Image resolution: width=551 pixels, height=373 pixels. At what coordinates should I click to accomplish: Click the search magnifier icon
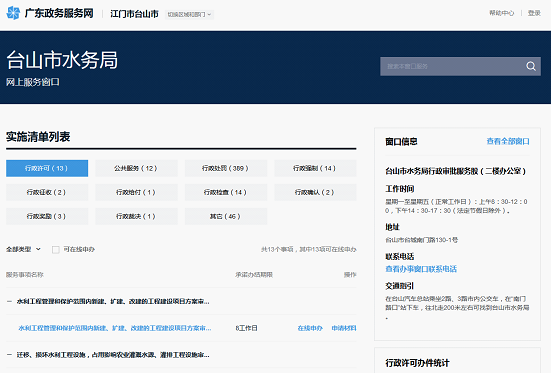(x=531, y=66)
